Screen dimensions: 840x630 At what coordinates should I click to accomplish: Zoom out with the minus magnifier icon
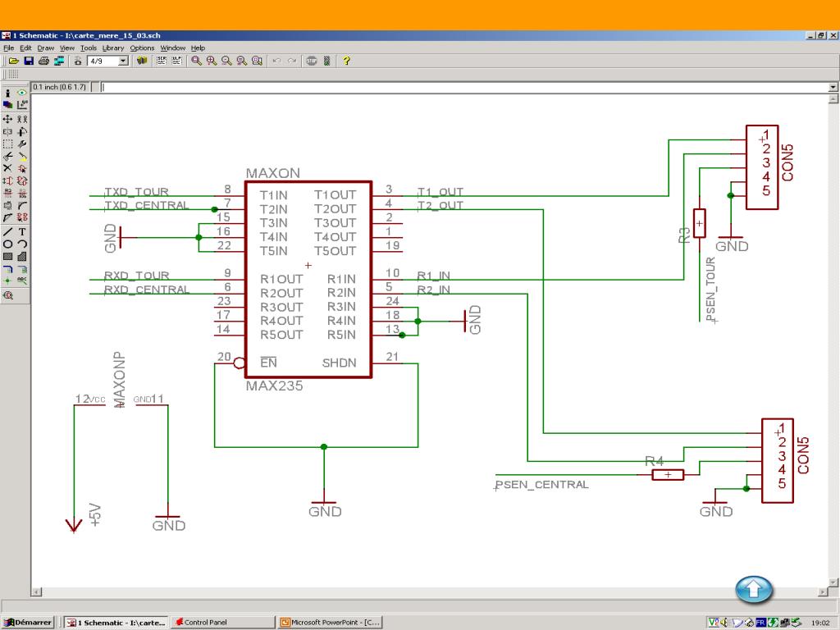[226, 61]
